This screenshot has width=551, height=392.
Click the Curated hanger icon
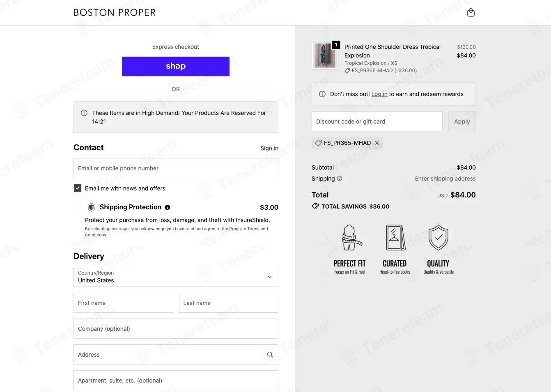point(395,237)
